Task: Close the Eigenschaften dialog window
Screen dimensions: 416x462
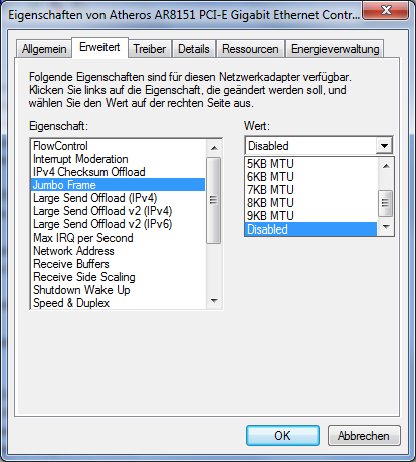Action: 386,11
